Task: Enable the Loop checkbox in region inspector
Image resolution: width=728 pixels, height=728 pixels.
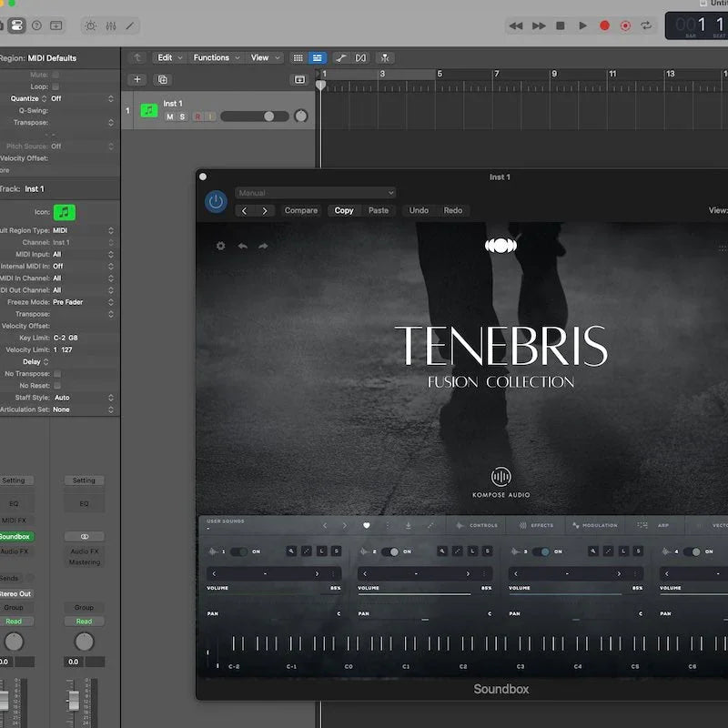Action: [x=56, y=86]
